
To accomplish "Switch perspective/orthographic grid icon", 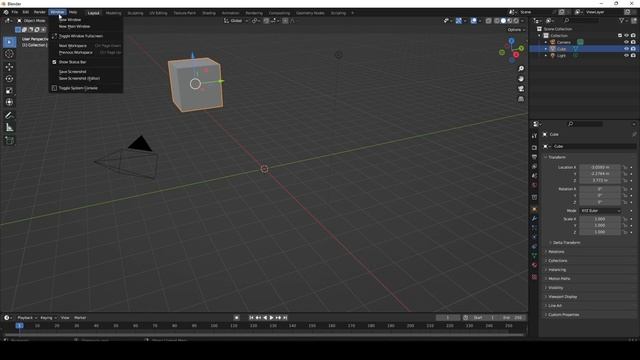I will click(x=521, y=99).
